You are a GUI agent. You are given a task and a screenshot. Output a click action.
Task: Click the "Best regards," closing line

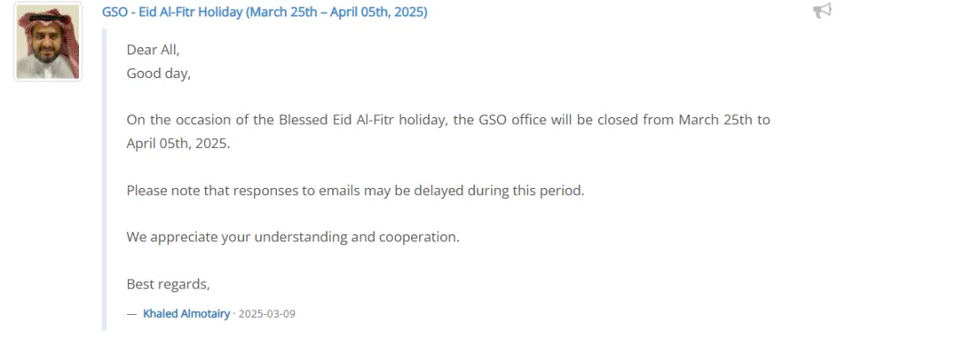pyautogui.click(x=168, y=284)
